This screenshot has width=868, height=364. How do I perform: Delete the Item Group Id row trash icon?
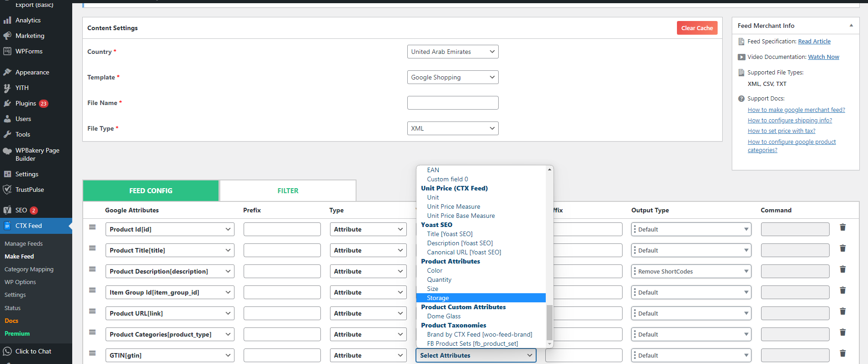pyautogui.click(x=843, y=290)
